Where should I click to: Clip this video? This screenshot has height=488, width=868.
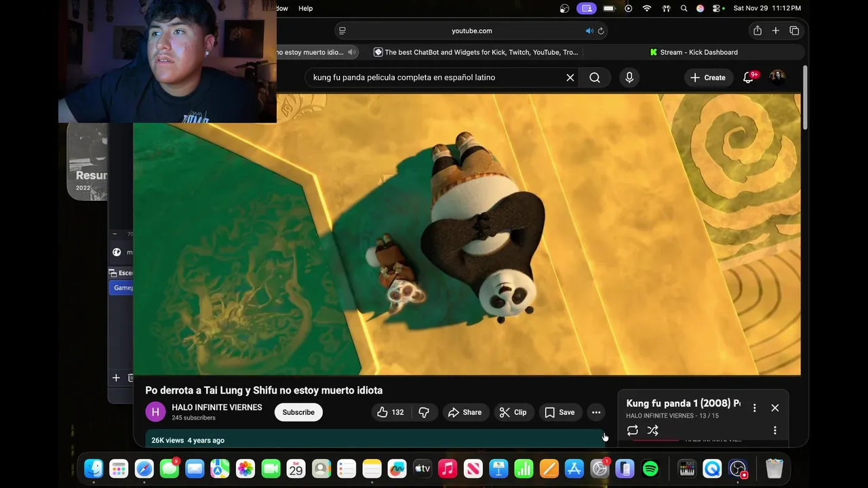click(x=513, y=412)
